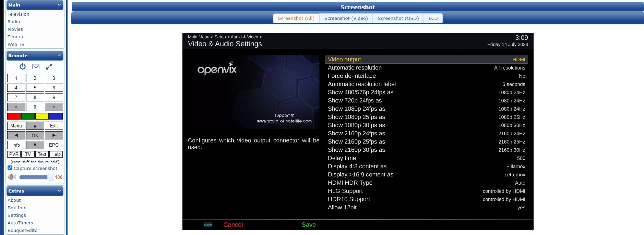This screenshot has width=644, height=235.
Task: Collapse the Extras panel chevron
Action: coord(59,191)
